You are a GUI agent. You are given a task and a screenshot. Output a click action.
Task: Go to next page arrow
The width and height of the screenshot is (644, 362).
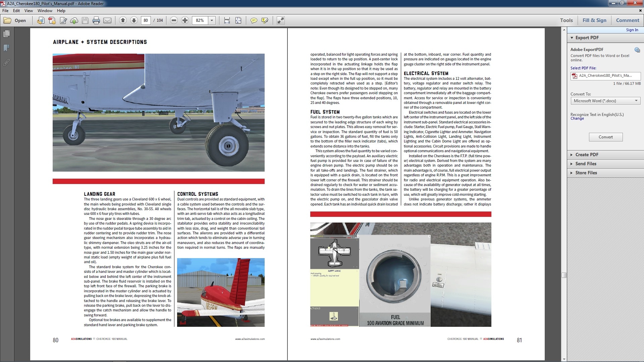pyautogui.click(x=134, y=20)
